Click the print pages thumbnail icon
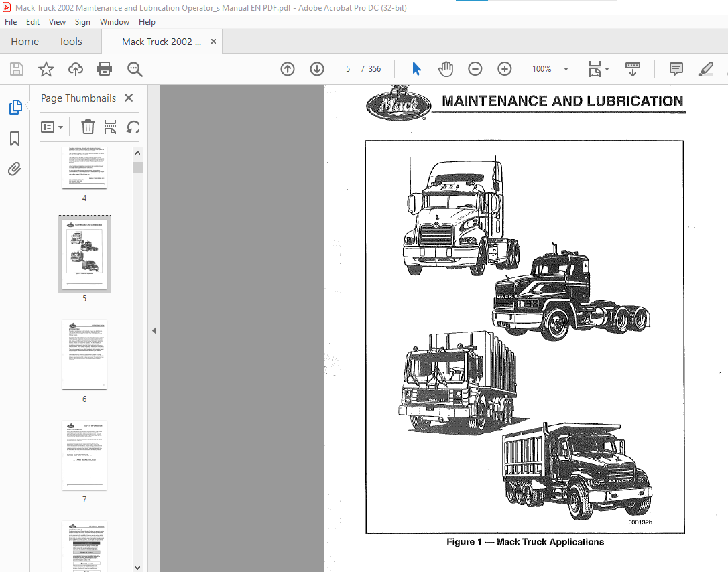 pos(110,127)
